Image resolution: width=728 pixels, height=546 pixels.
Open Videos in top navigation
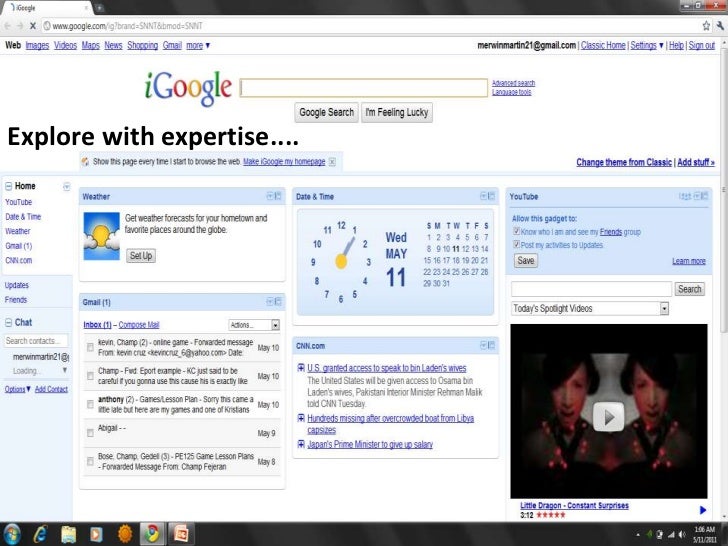[x=65, y=46]
